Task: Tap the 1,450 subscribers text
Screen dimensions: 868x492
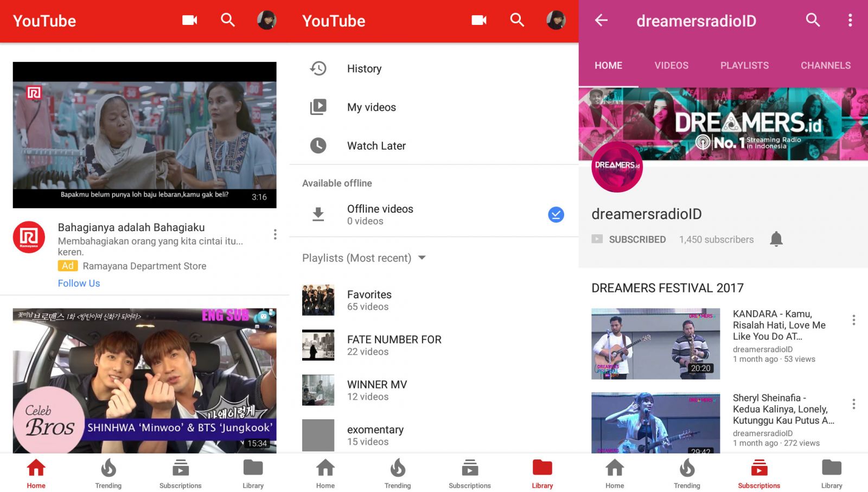Action: click(x=716, y=239)
